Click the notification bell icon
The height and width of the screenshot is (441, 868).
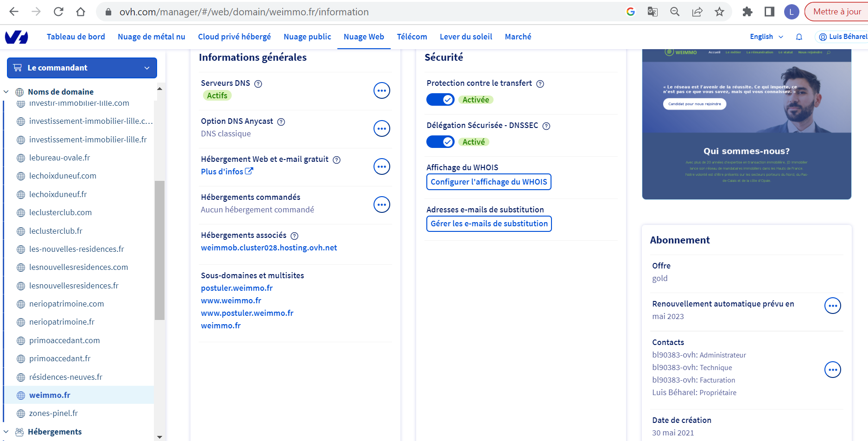(799, 37)
